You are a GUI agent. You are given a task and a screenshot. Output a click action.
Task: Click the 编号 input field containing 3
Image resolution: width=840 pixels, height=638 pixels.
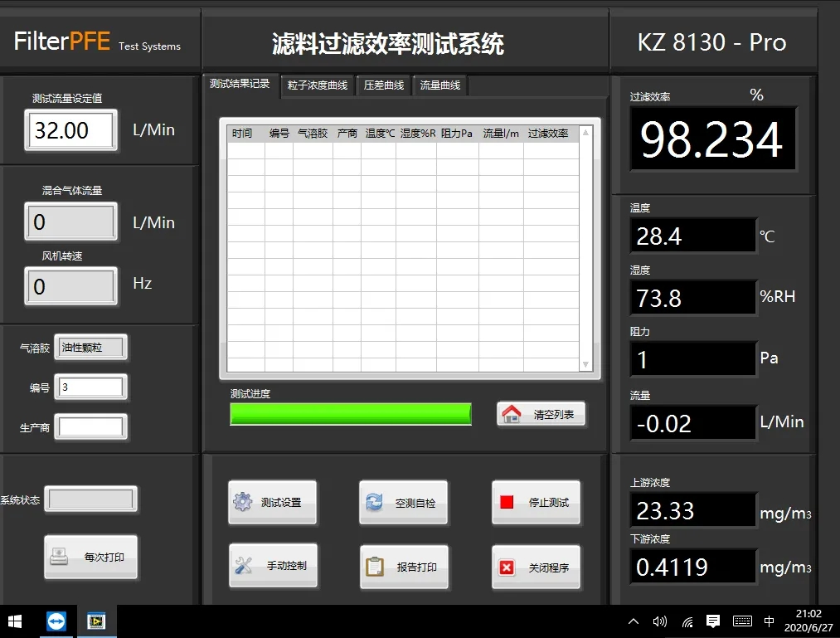tap(90, 387)
